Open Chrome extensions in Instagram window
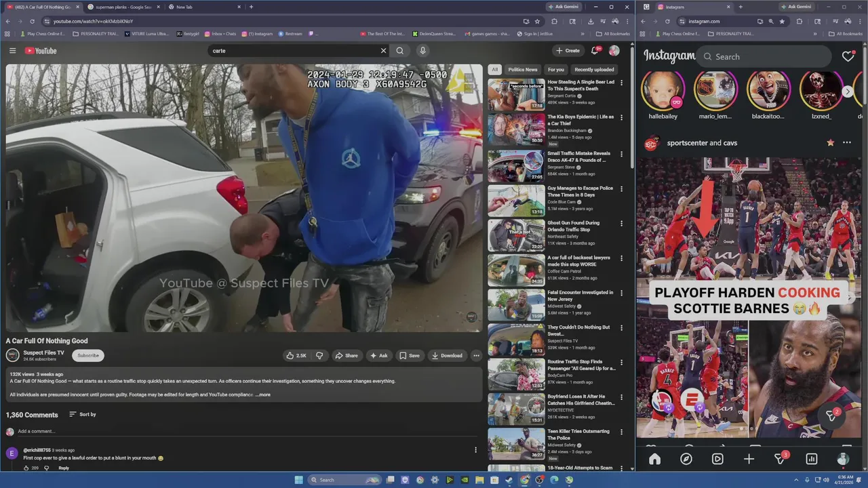This screenshot has height=488, width=868. pyautogui.click(x=800, y=21)
